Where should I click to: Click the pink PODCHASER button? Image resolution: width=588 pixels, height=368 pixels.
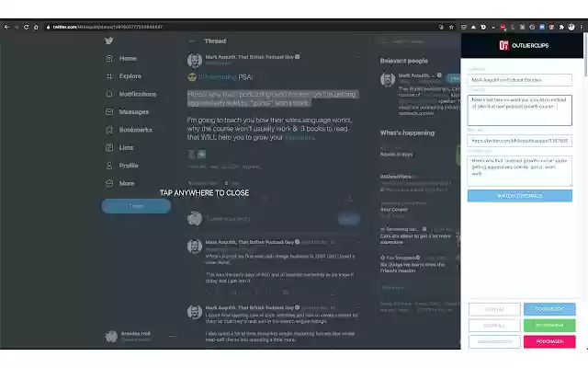549,341
